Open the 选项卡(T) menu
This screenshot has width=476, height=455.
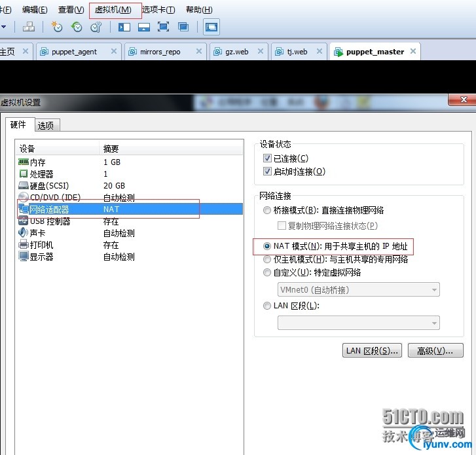coord(158,10)
